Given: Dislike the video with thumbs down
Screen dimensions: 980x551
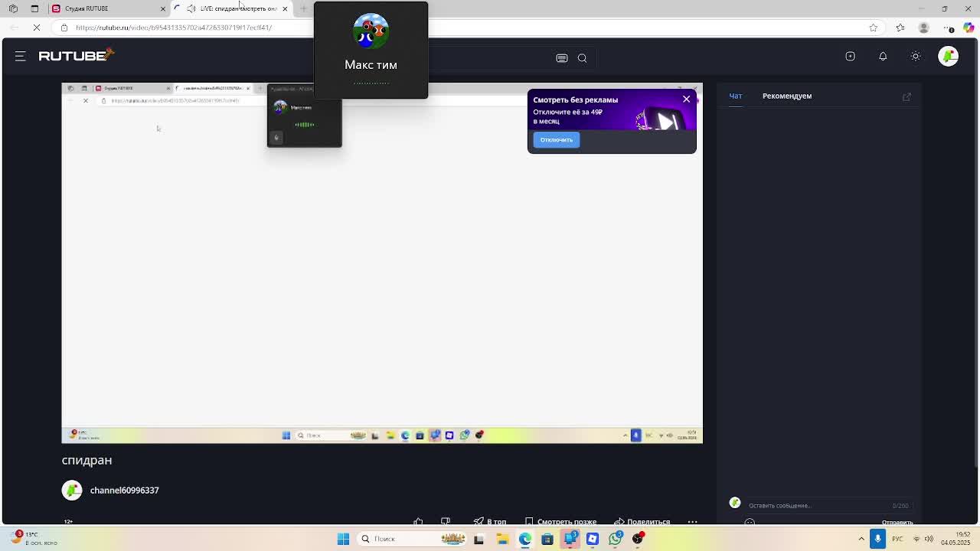Looking at the screenshot, I should click(446, 522).
